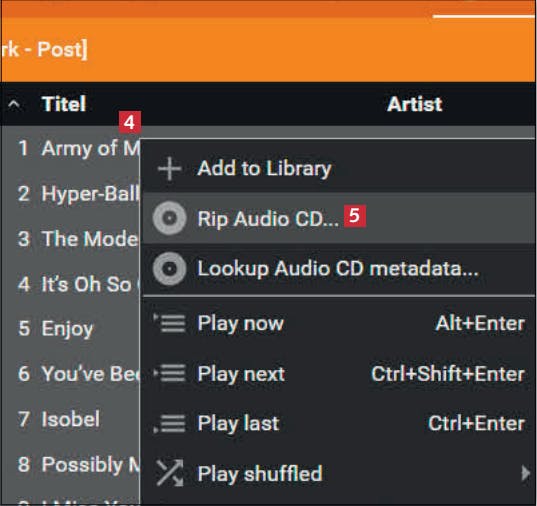Sort by the Artist column header

click(x=415, y=104)
